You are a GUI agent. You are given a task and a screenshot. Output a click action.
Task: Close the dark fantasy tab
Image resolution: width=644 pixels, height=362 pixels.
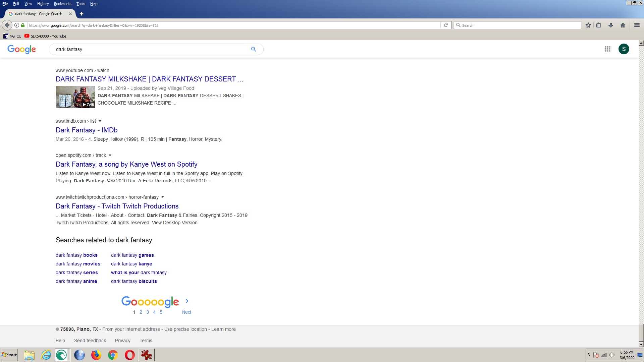click(70, 14)
